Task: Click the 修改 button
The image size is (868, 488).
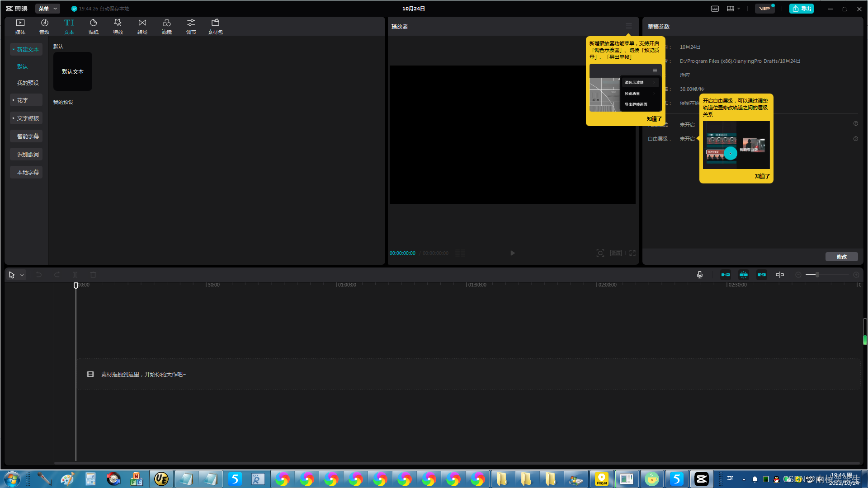Action: [x=841, y=257]
